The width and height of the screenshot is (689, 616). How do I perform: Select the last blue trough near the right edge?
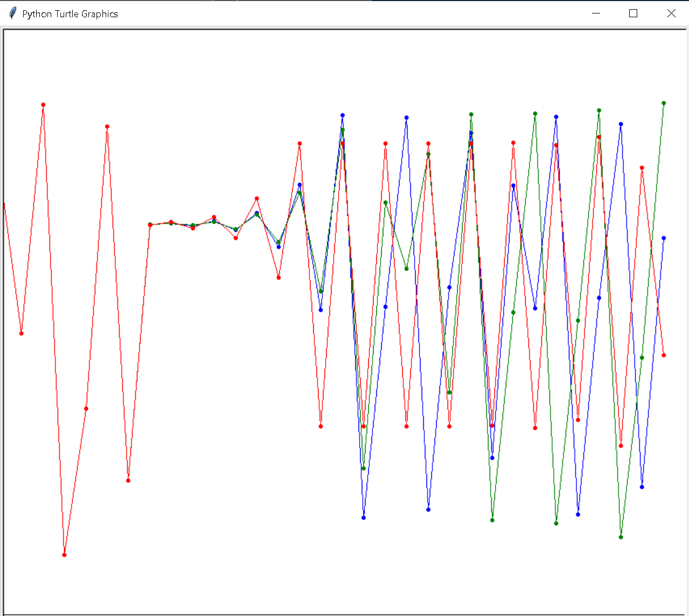(642, 487)
